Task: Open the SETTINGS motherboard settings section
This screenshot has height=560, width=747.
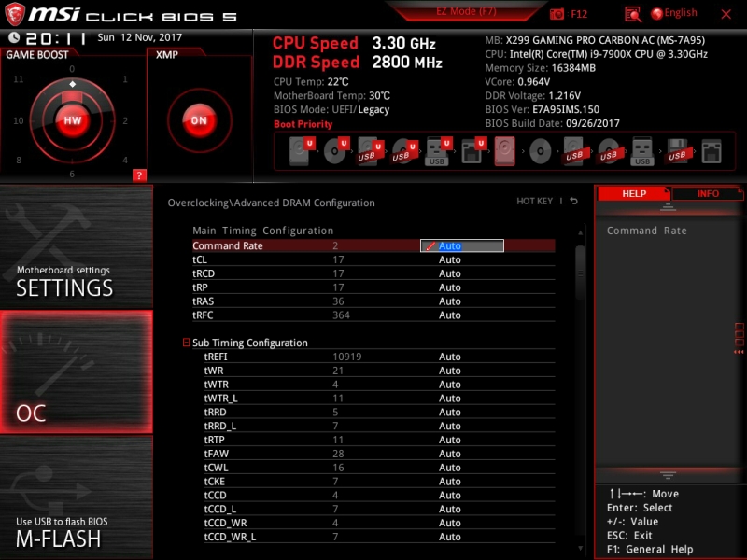Action: point(77,246)
